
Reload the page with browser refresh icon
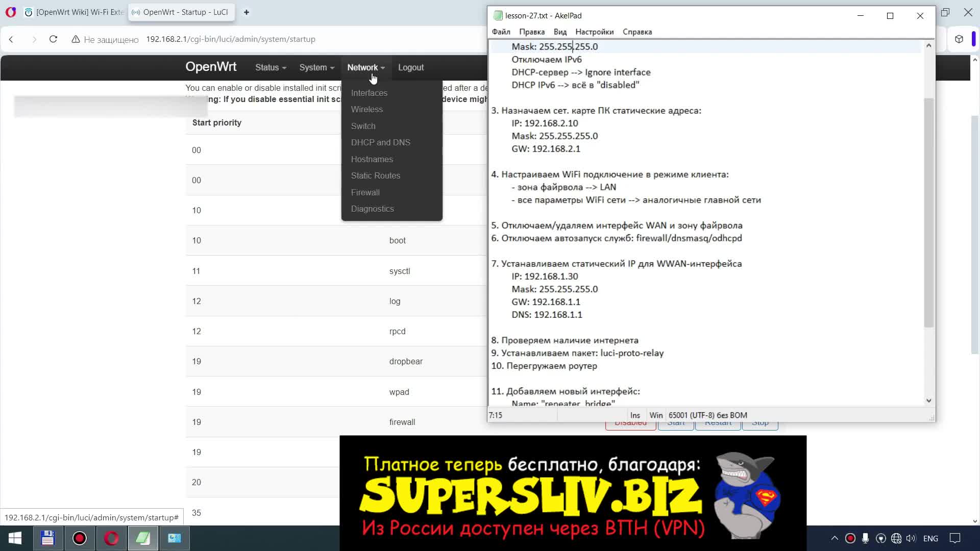pyautogui.click(x=53, y=39)
